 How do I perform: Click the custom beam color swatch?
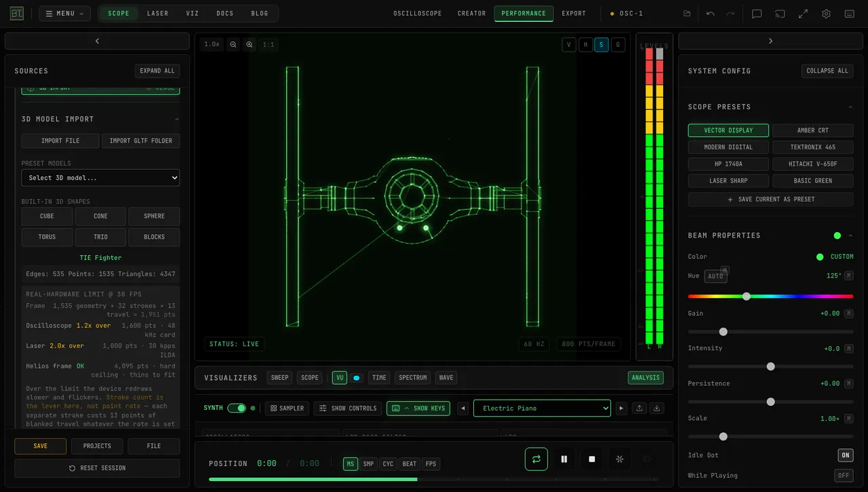820,257
